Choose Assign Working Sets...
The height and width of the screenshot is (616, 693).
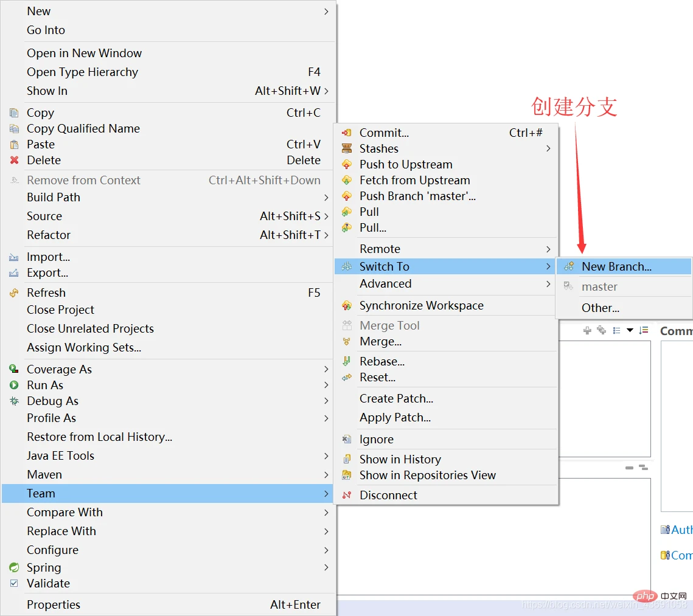(84, 347)
